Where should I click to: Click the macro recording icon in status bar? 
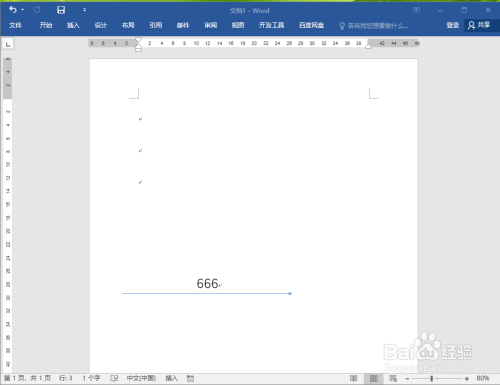190,378
